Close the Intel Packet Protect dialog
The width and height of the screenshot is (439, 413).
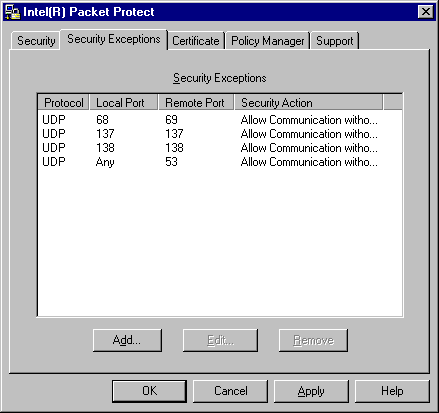426,12
